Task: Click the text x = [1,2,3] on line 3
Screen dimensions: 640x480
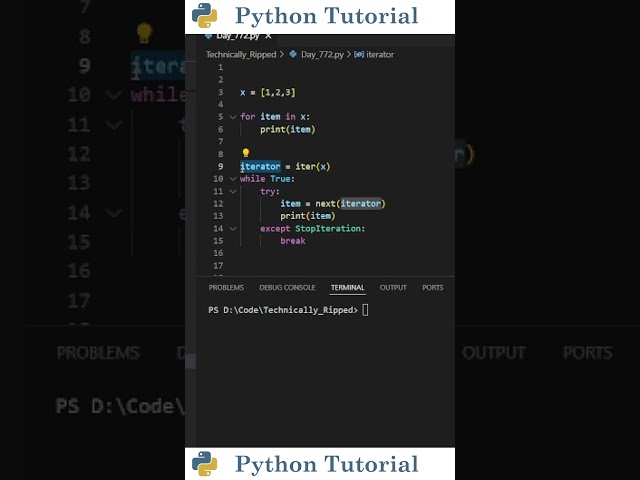Action: point(268,93)
